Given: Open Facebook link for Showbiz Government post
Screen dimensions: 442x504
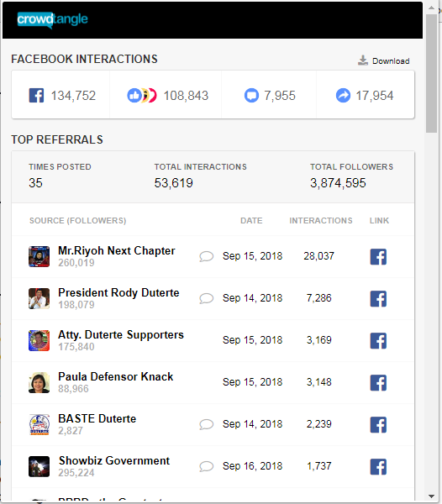Looking at the screenshot, I should pyautogui.click(x=378, y=467).
